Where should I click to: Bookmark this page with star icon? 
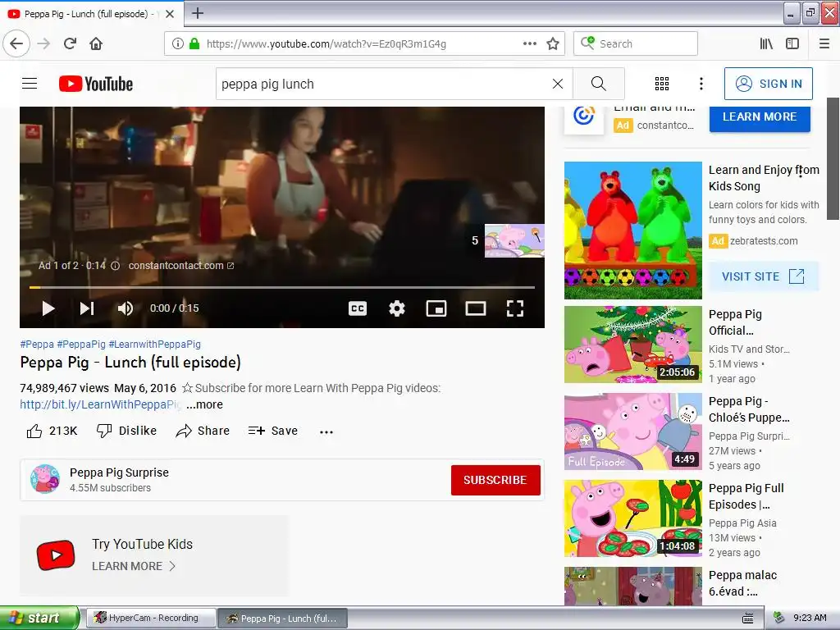tap(553, 43)
